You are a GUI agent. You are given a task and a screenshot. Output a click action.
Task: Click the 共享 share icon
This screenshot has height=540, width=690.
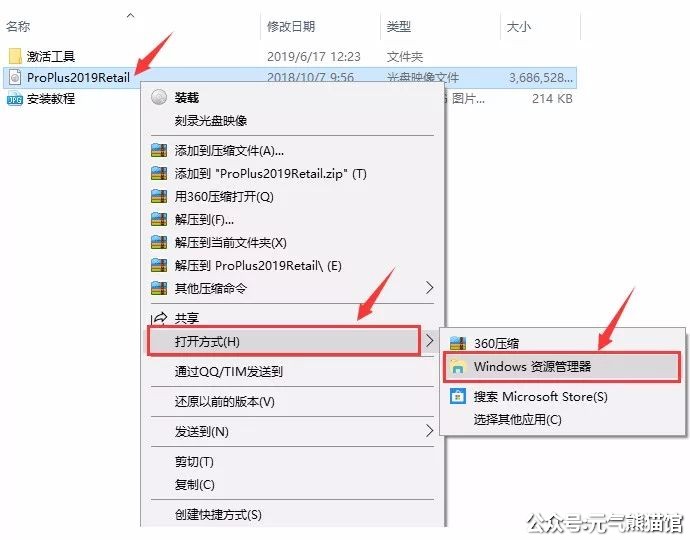tap(158, 318)
